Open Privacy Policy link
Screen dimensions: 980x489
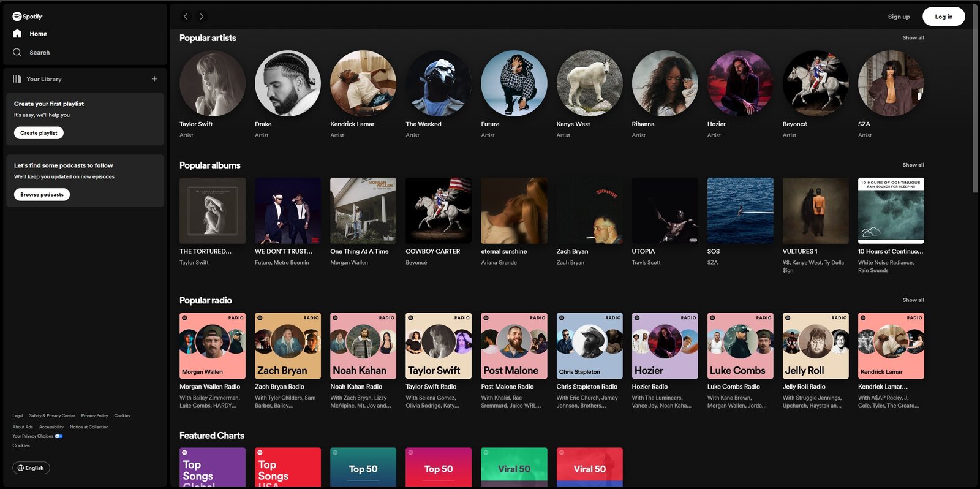tap(94, 416)
